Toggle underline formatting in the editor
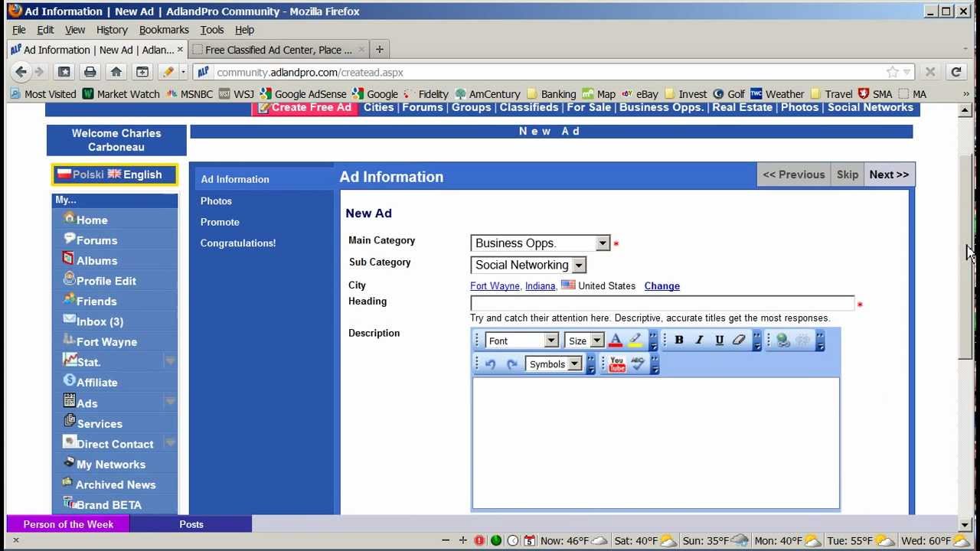 tap(718, 340)
